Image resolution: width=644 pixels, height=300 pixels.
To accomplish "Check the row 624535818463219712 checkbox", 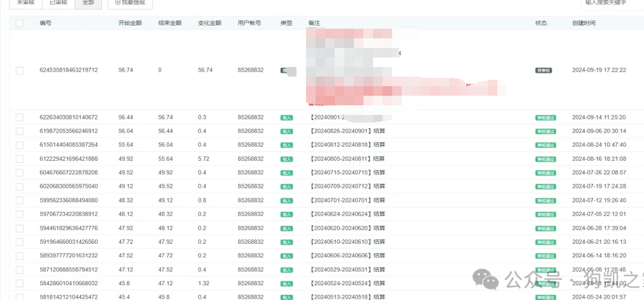I will 19,70.
